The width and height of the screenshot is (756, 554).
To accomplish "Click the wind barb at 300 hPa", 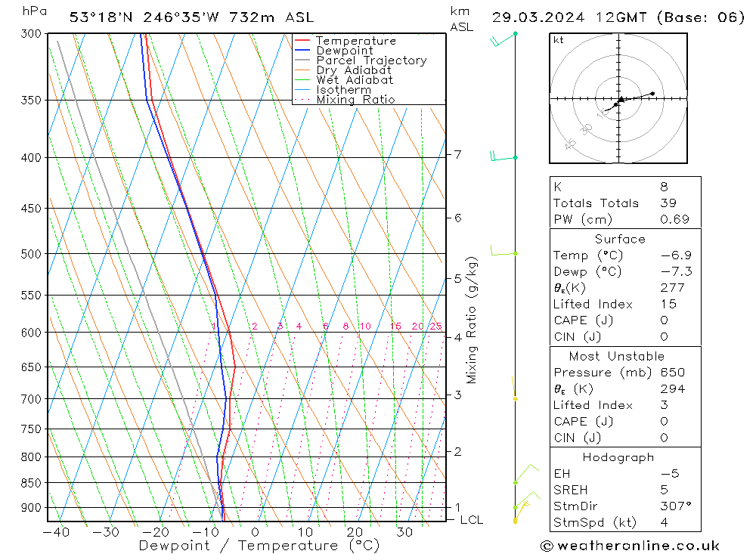I will point(503,39).
